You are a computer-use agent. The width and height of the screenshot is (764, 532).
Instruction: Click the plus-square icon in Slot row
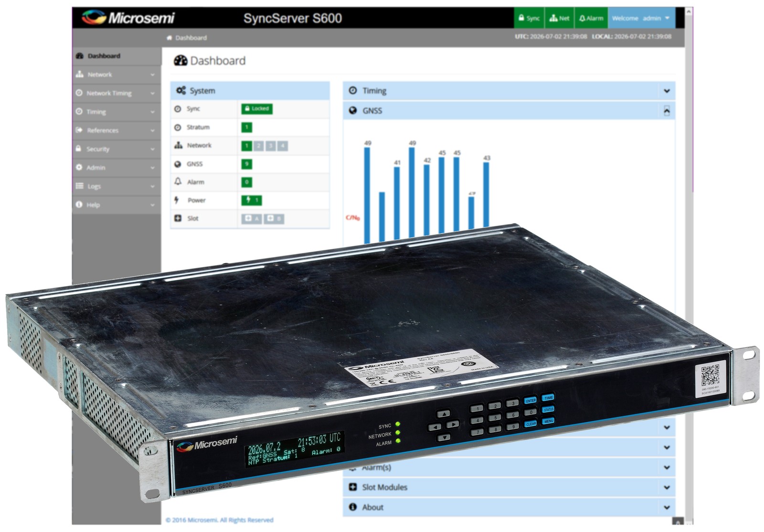coord(178,218)
